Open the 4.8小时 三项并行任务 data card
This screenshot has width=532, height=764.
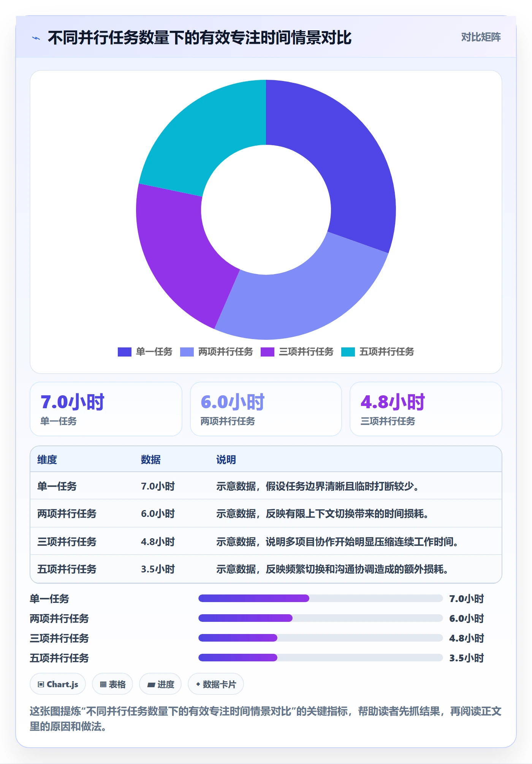[x=426, y=409]
